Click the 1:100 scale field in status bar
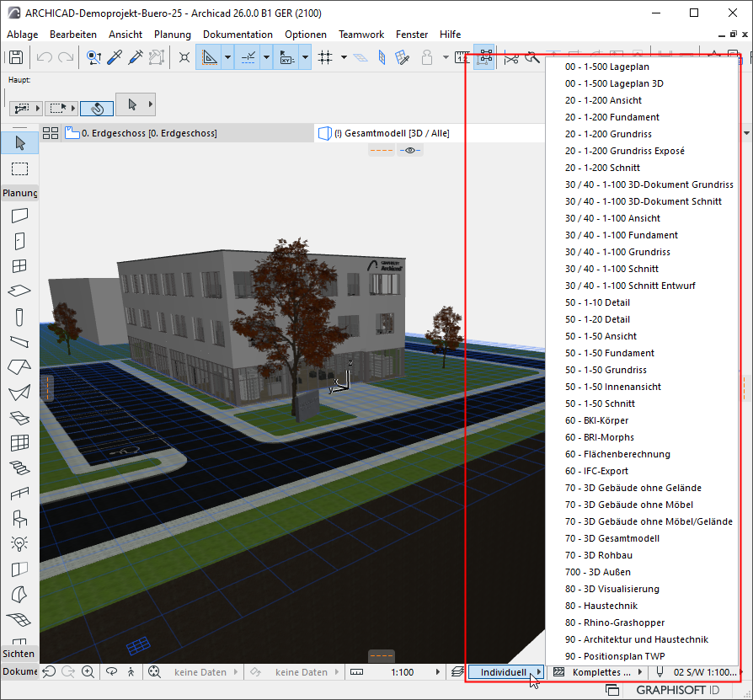The width and height of the screenshot is (753, 700). click(402, 672)
